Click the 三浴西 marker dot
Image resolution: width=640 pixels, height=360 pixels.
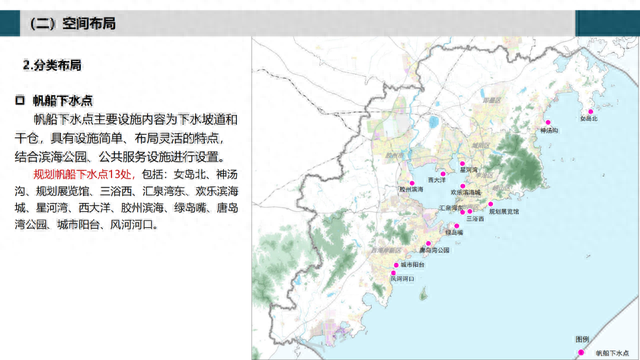[470, 211]
